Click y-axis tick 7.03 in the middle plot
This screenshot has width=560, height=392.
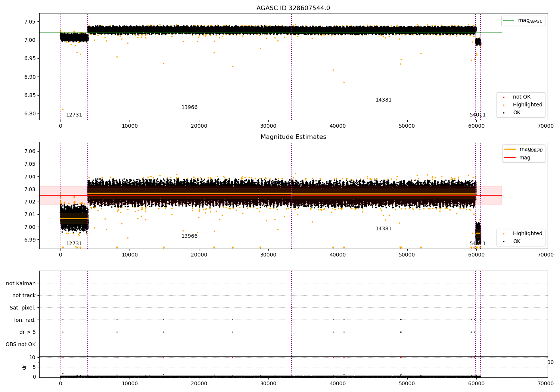click(30, 189)
